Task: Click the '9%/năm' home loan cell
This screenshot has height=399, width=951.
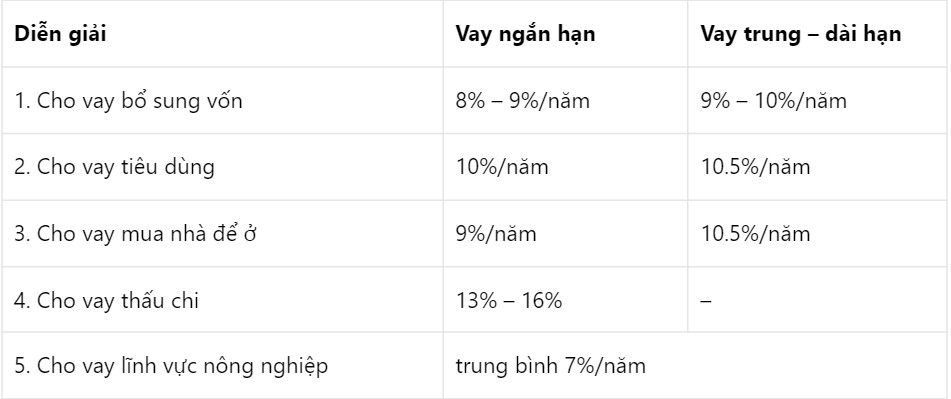Action: [x=565, y=233]
